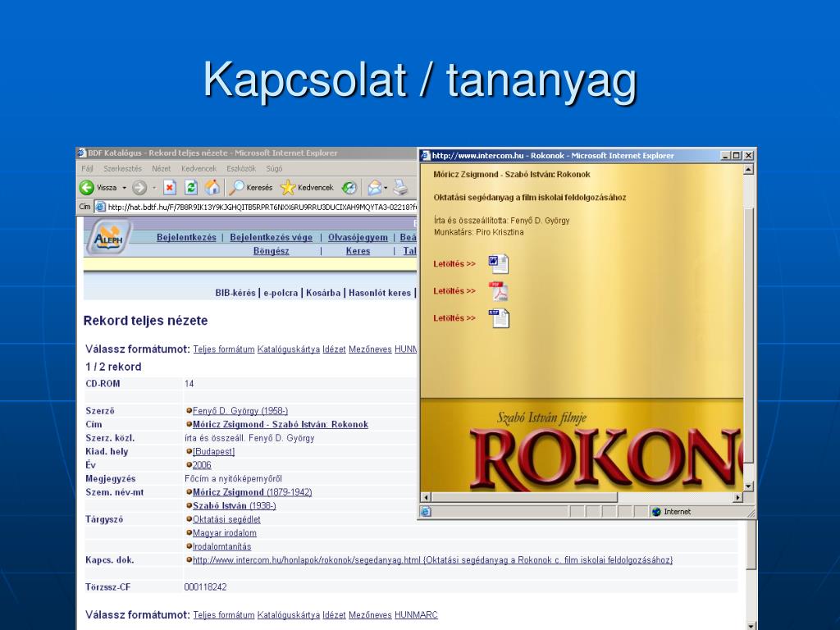Click the Refresh icon in IE toolbar
The image size is (840, 630).
pos(190,188)
